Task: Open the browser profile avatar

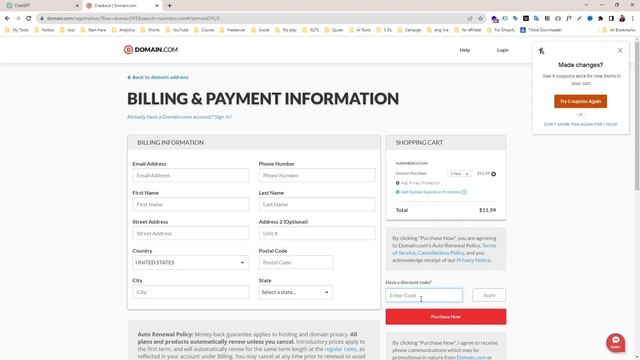Action: 622,18
